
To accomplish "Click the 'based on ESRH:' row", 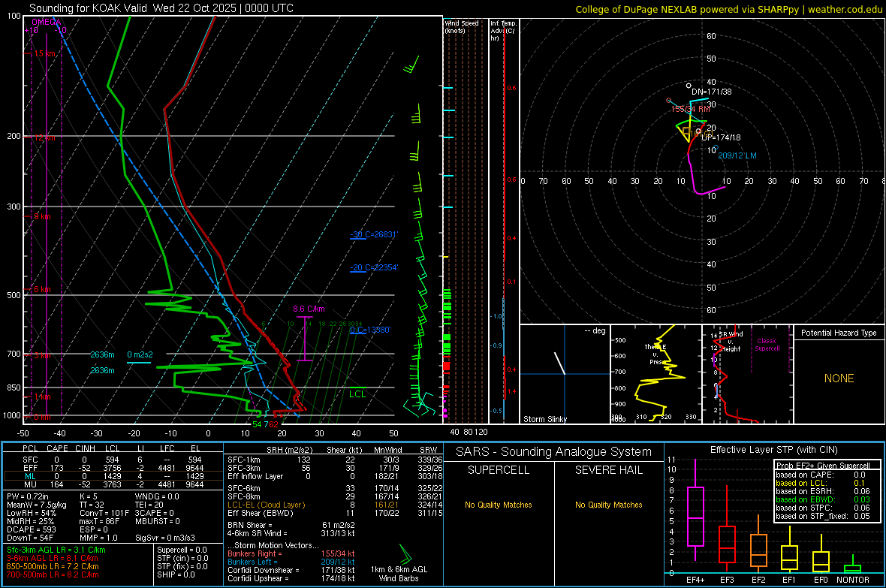I will click(x=823, y=491).
